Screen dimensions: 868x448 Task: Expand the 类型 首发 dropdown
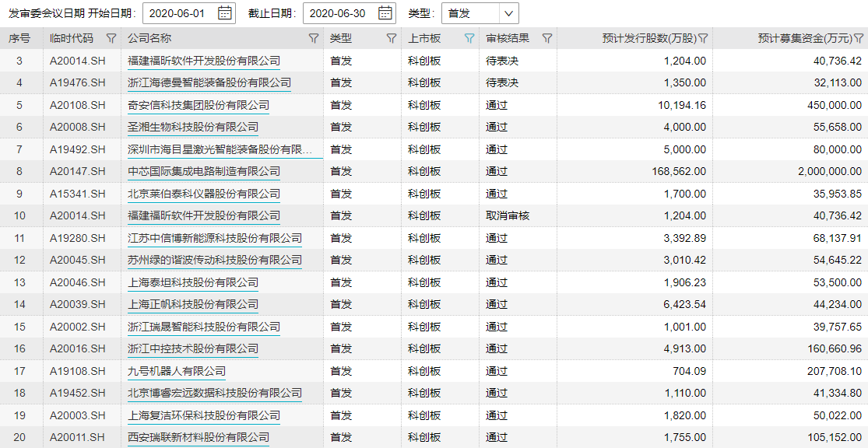pos(508,13)
